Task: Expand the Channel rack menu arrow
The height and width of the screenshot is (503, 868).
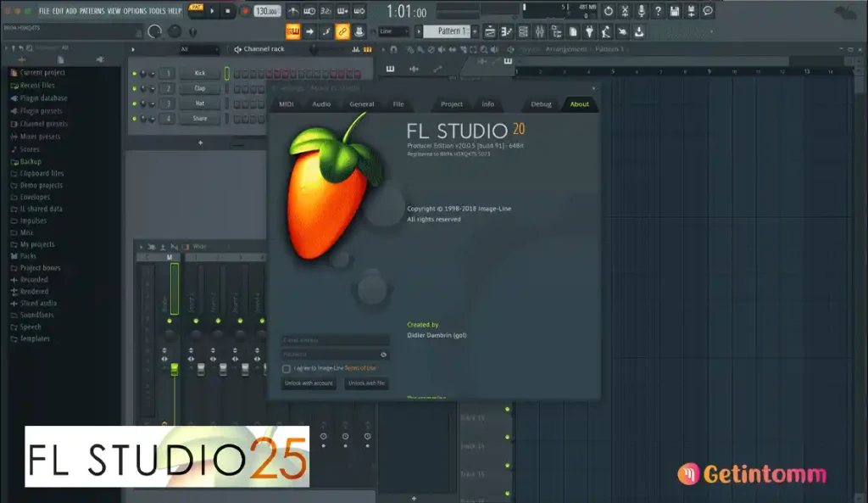Action: pos(133,49)
